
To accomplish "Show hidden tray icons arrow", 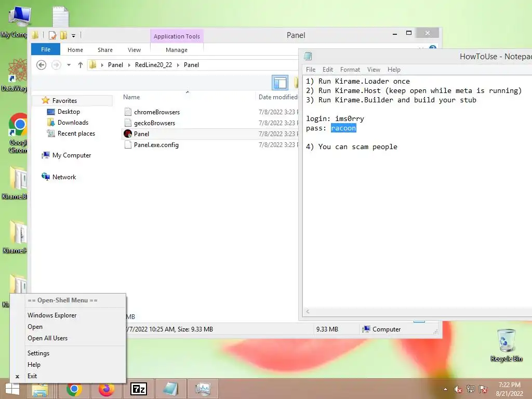I will pyautogui.click(x=445, y=389).
